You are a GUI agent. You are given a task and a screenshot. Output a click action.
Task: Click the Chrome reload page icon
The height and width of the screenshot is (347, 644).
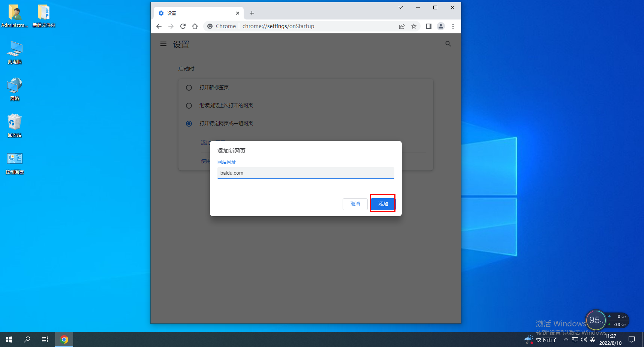[183, 26]
